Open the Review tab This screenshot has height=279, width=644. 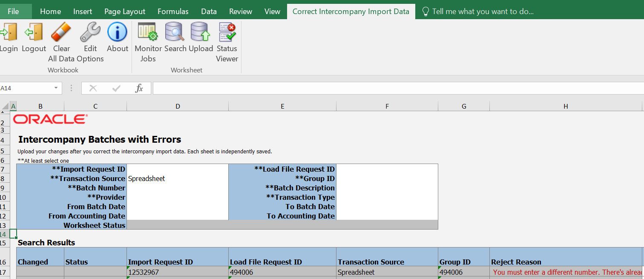click(x=240, y=12)
